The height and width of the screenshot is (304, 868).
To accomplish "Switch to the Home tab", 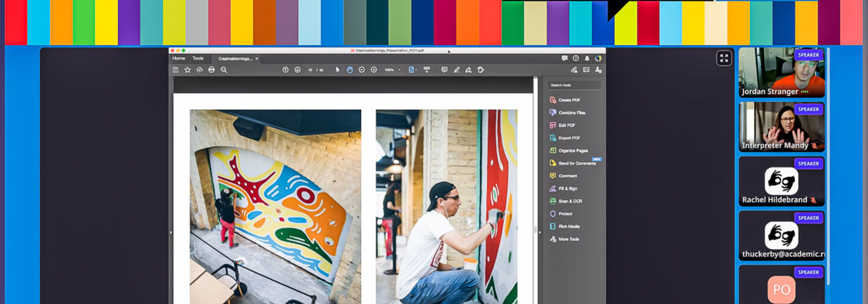I will tap(178, 59).
